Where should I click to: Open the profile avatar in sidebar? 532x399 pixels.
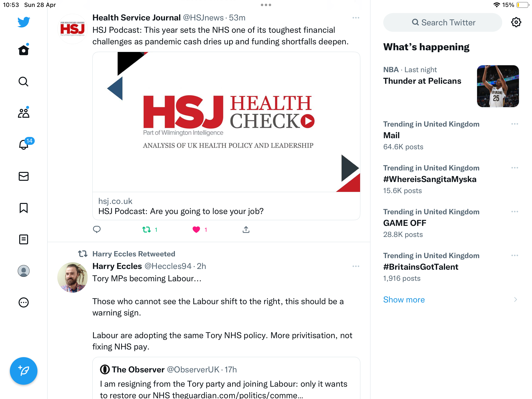tap(24, 271)
